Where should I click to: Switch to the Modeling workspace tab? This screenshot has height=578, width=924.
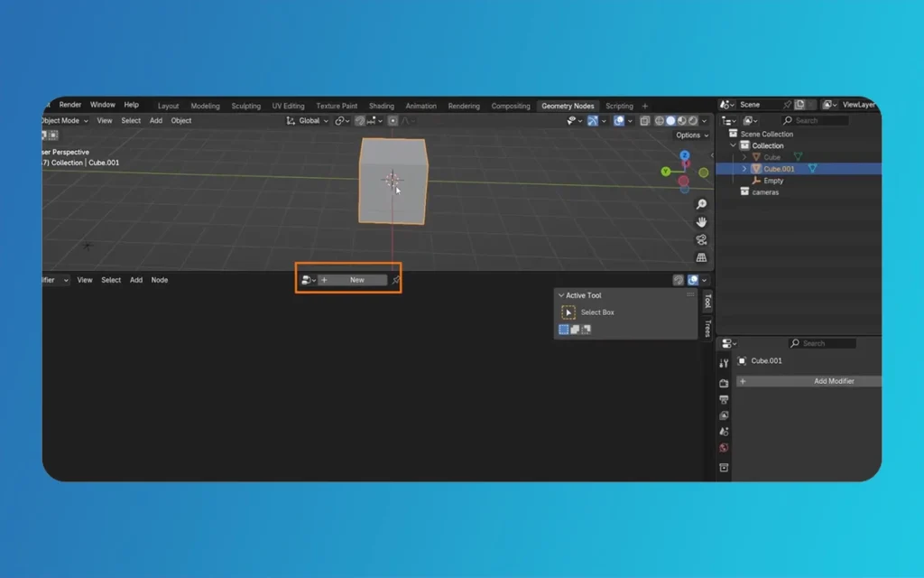coord(205,107)
